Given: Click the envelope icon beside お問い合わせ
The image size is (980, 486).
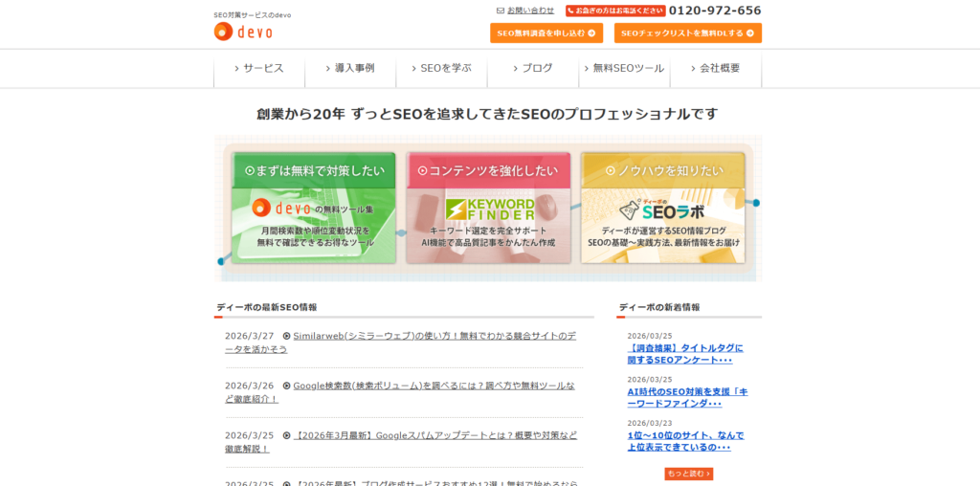Looking at the screenshot, I should (501, 11).
